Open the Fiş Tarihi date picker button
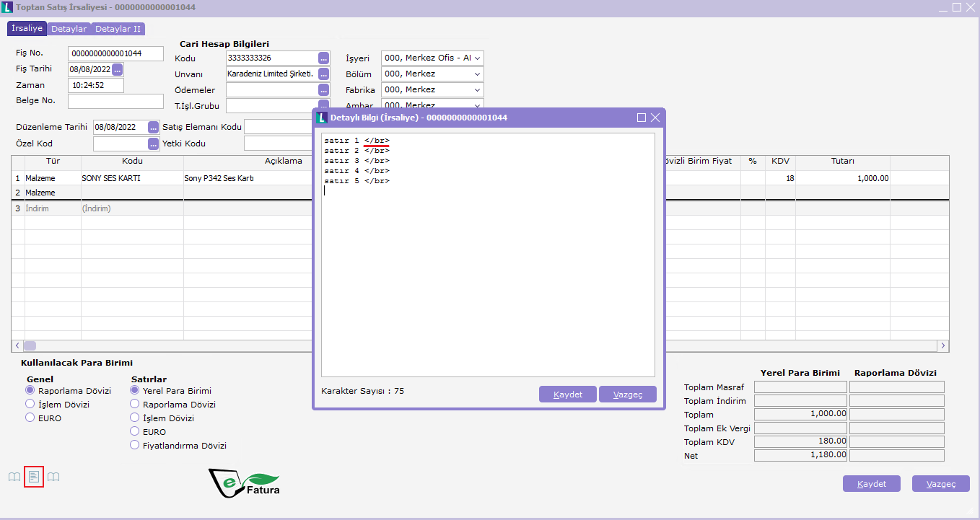Viewport: 980px width, 520px height. (117, 69)
